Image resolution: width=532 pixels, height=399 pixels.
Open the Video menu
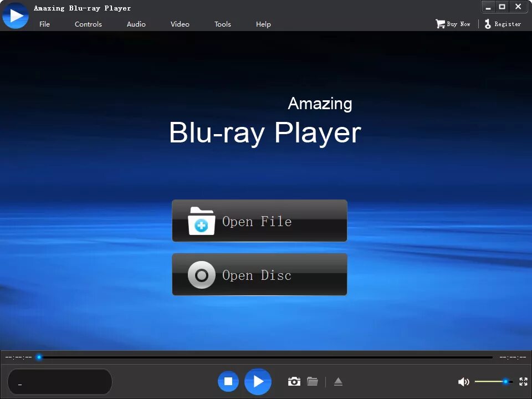(180, 24)
